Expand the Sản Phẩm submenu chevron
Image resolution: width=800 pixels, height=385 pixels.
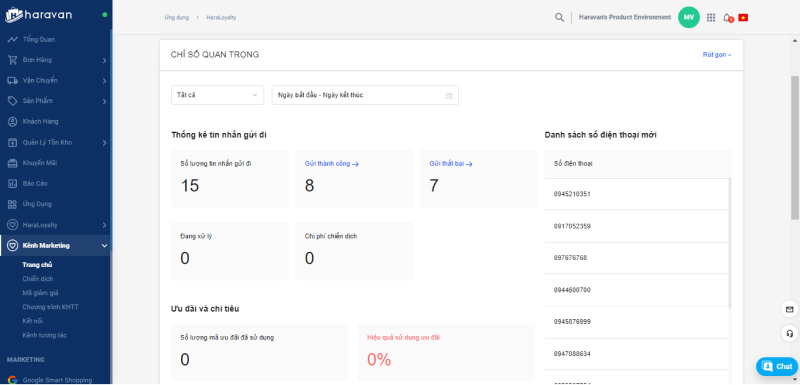(x=104, y=101)
